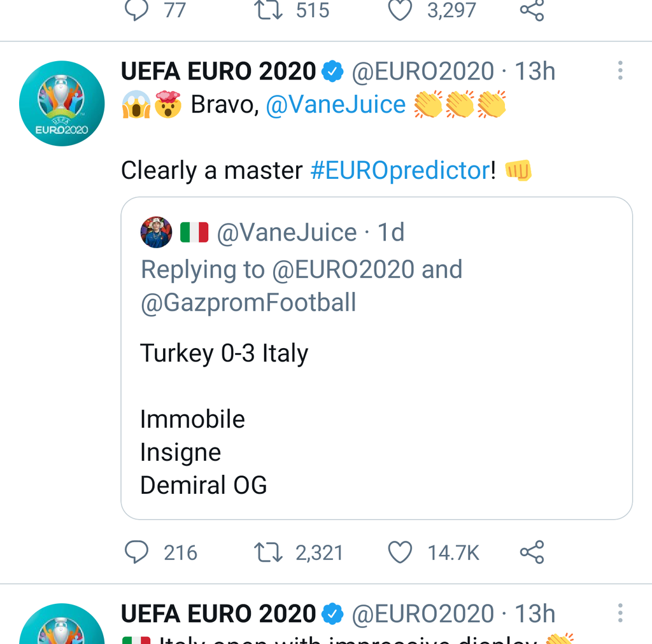Reply to the EUROpredictor tweet
Viewport: 652px width, 644px height.
[x=136, y=552]
